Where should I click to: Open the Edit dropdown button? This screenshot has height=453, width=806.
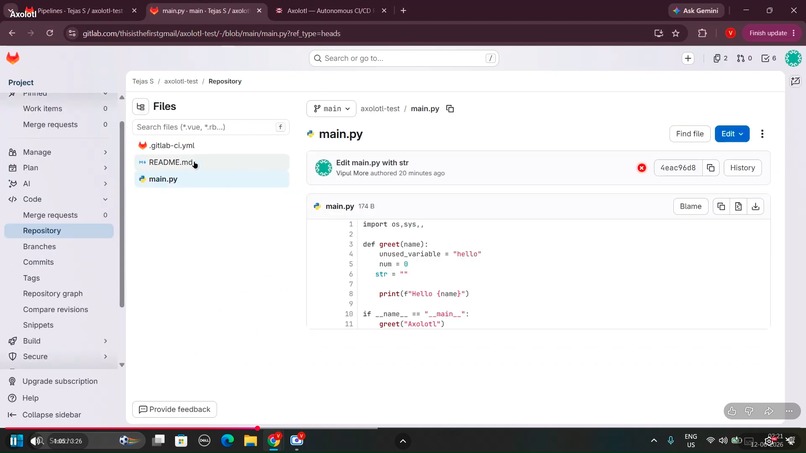tap(732, 134)
